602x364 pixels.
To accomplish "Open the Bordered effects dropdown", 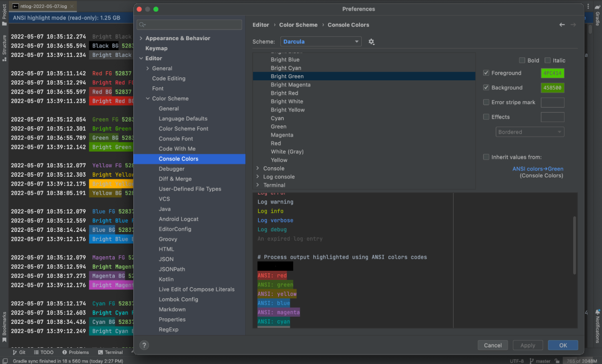I will point(530,132).
